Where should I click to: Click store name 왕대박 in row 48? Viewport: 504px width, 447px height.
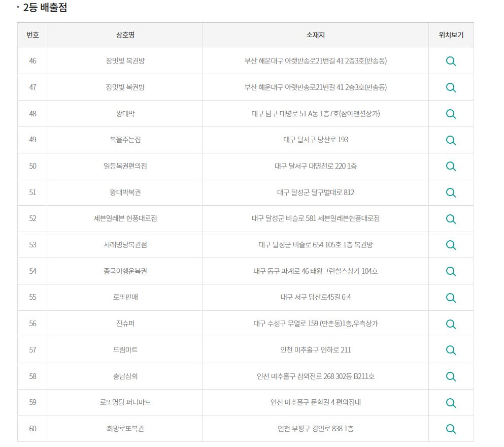[x=125, y=113]
